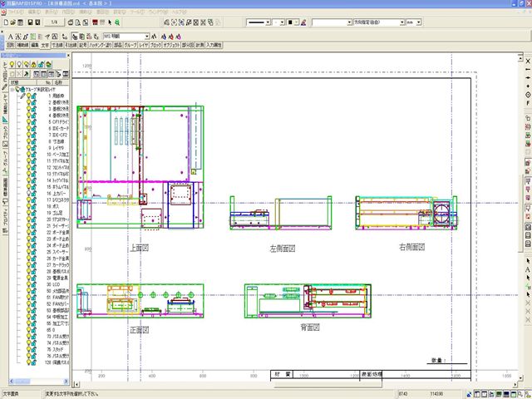Collapse the グループ未設定レイヤ tree node
This screenshot has width=532, height=399.
(12, 90)
